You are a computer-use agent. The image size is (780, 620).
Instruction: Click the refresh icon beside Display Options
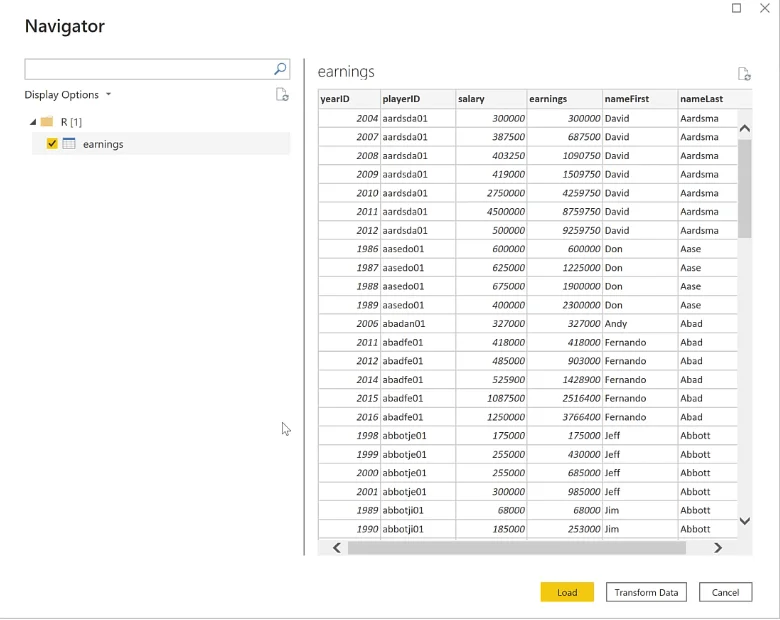pyautogui.click(x=282, y=95)
